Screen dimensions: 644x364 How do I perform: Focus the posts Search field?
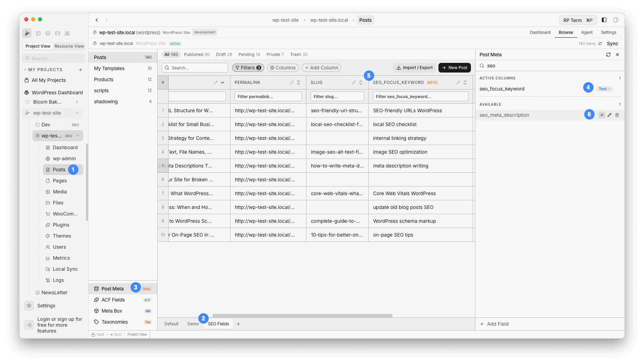[195, 68]
